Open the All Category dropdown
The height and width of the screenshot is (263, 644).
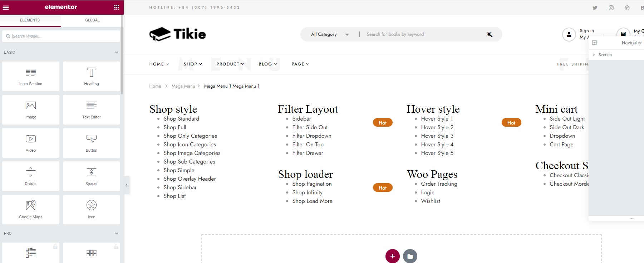click(x=330, y=34)
